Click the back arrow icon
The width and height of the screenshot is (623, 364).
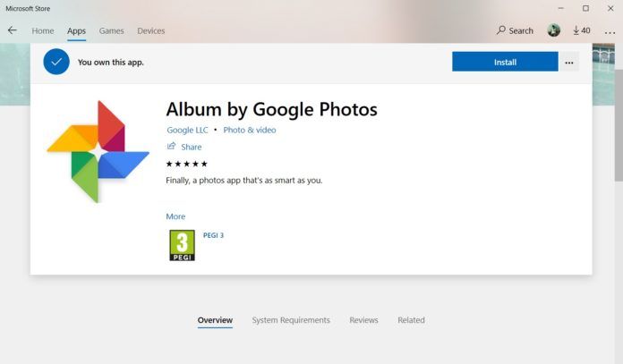[x=13, y=30]
